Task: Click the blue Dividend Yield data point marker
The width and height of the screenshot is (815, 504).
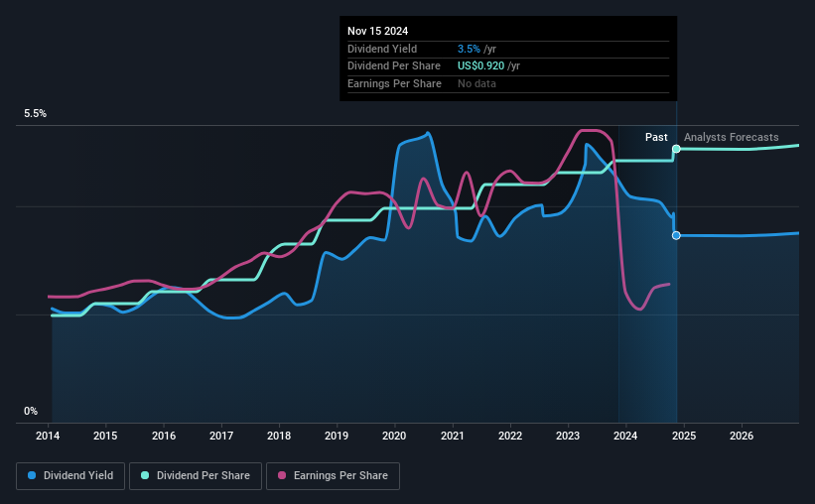Action: pyautogui.click(x=676, y=235)
